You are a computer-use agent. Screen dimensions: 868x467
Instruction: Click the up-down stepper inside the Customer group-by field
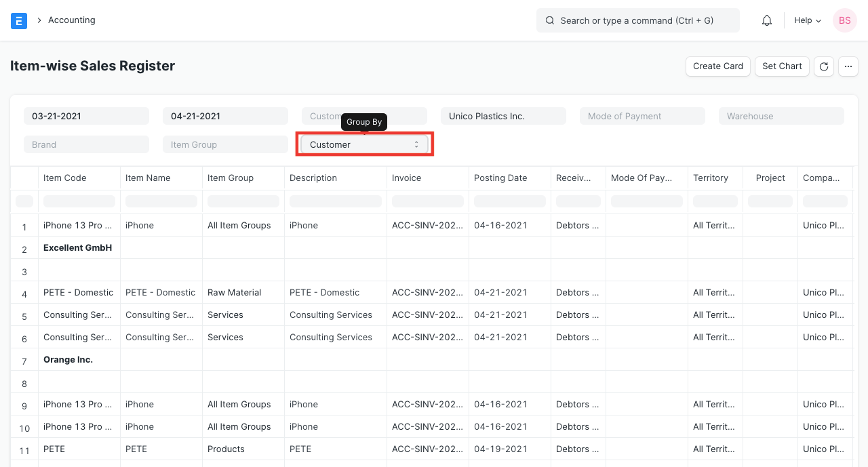(416, 144)
